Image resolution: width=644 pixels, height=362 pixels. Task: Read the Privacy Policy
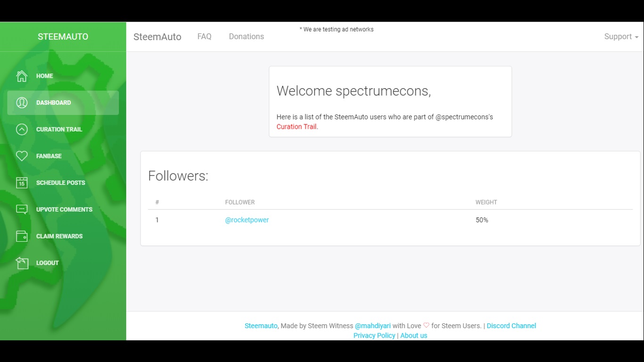pyautogui.click(x=374, y=336)
